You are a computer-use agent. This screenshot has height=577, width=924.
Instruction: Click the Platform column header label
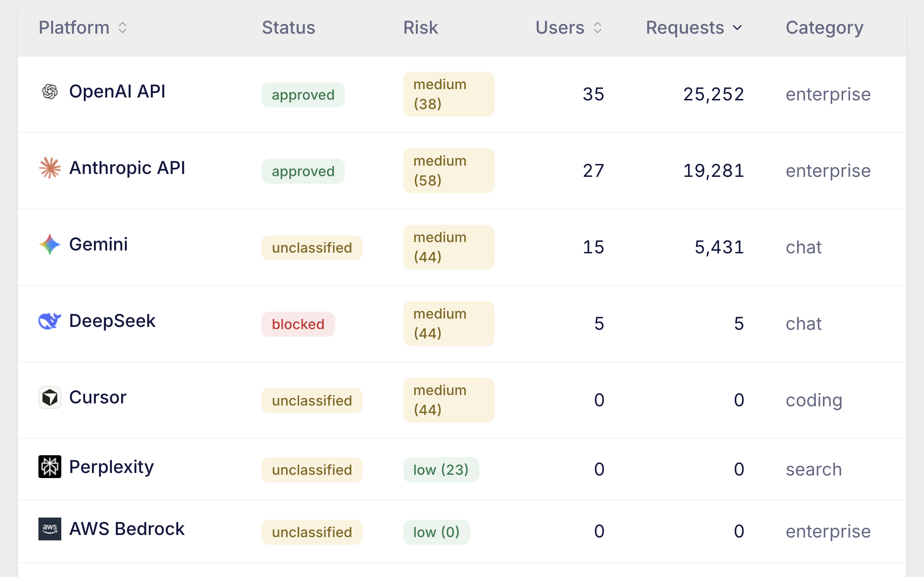(x=74, y=28)
